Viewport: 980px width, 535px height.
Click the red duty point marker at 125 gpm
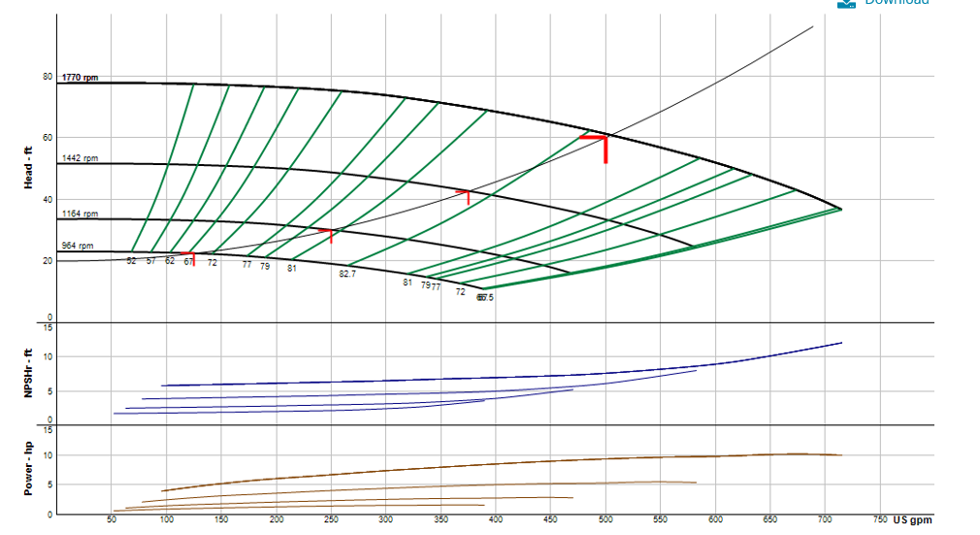point(189,258)
